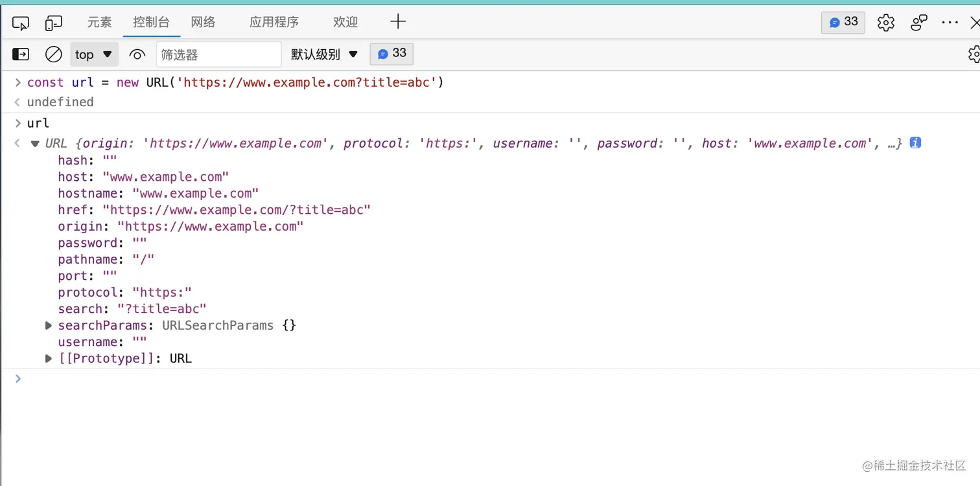
Task: Add a new panel with the plus button
Action: point(397,22)
